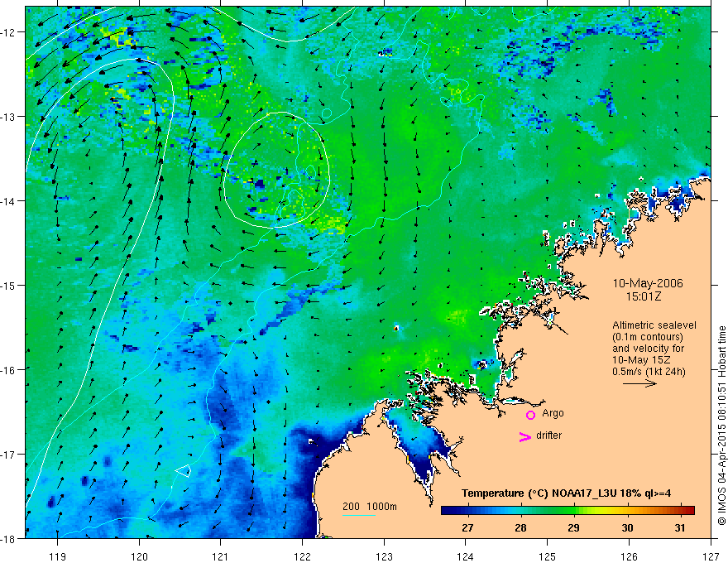Click the '120' longitude axis label
Image resolution: width=728 pixels, height=563 pixels.
[x=139, y=556]
